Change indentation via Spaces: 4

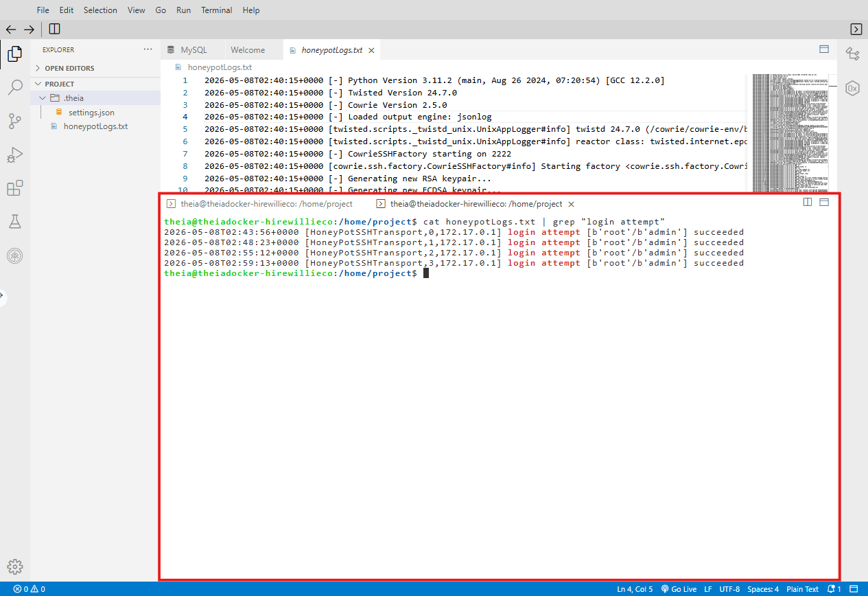(763, 589)
